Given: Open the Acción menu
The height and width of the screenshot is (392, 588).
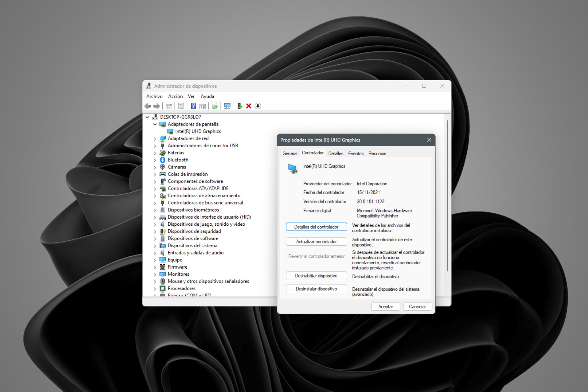Looking at the screenshot, I should (x=175, y=96).
